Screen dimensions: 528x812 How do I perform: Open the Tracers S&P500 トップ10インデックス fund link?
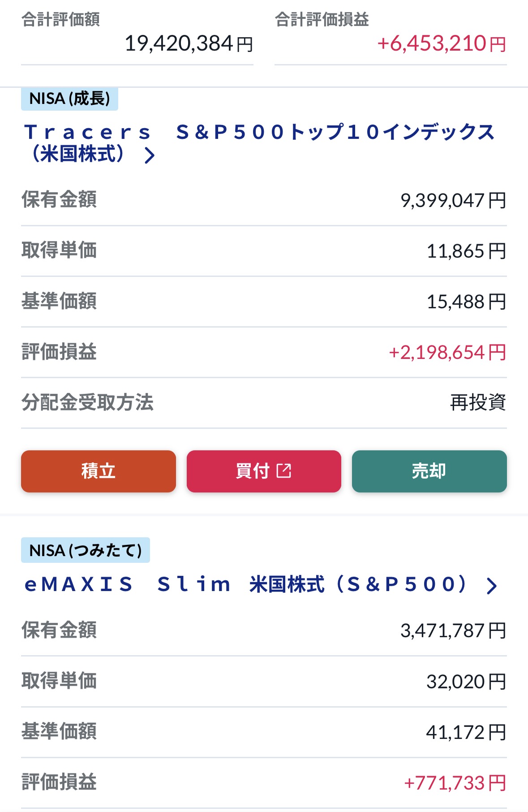click(259, 133)
